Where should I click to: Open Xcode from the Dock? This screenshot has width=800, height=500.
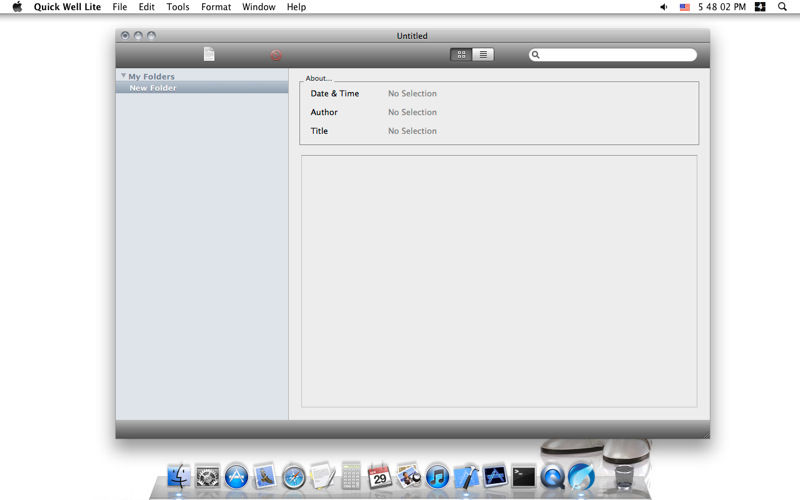[x=466, y=477]
